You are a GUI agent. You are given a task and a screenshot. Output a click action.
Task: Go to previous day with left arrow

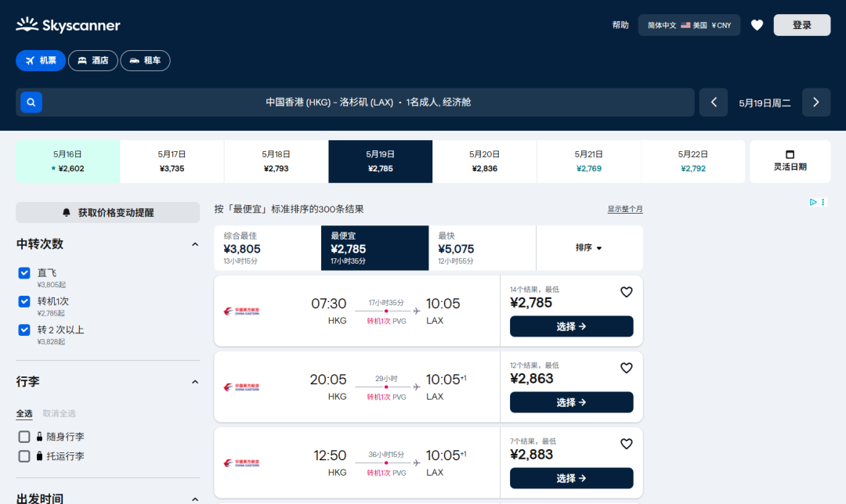coord(714,103)
